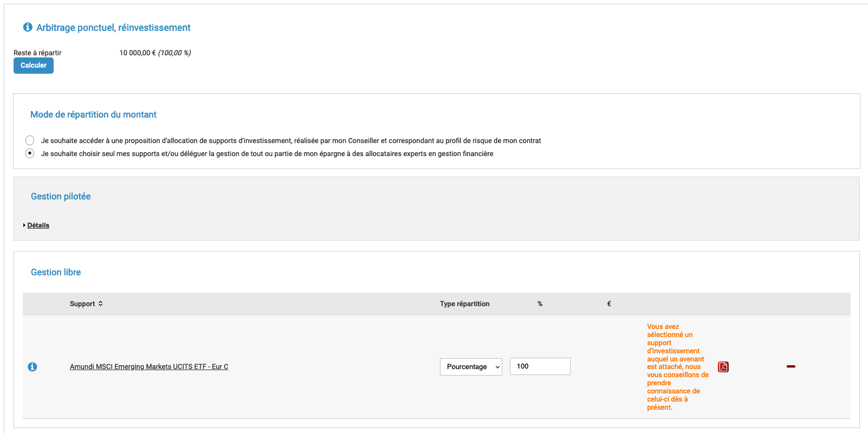Select the conseiller allocation proposal radio button
This screenshot has width=868, height=433.
click(30, 140)
